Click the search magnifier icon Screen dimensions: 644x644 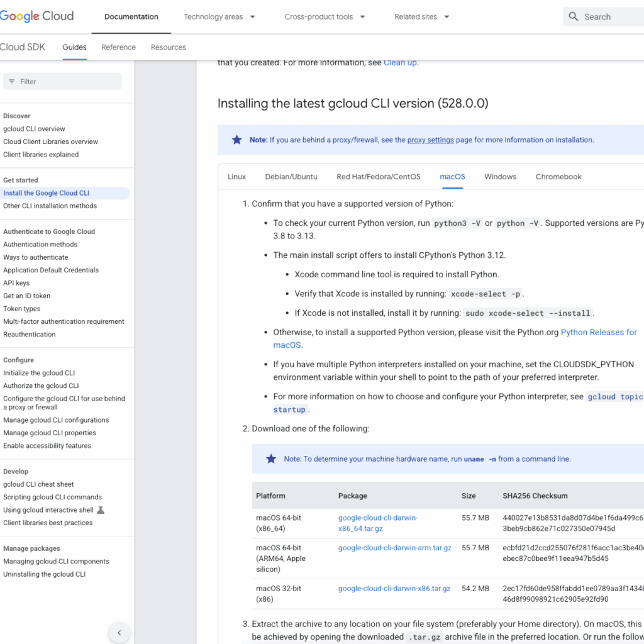point(574,16)
